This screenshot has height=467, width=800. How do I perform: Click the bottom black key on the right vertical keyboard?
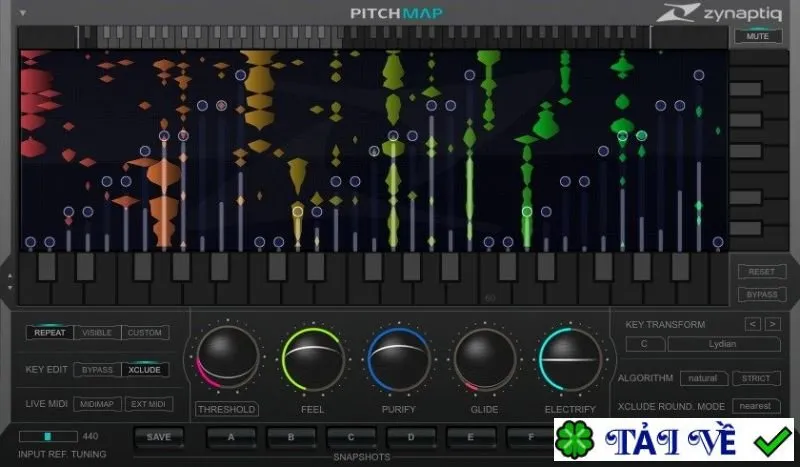pyautogui.click(x=745, y=228)
